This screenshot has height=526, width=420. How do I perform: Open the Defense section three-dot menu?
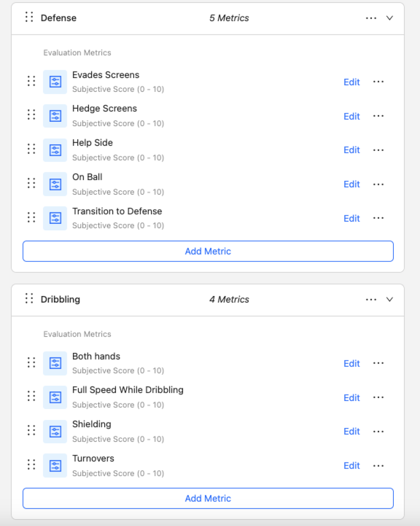371,18
